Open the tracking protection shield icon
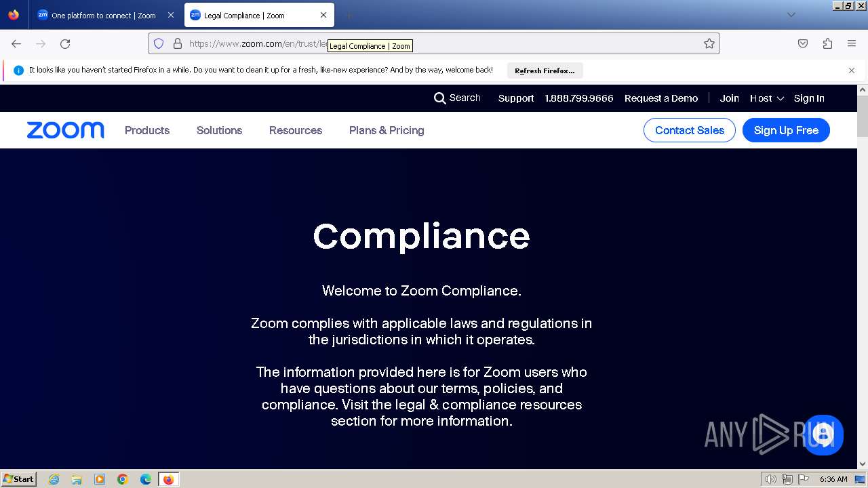The image size is (868, 488). [159, 43]
